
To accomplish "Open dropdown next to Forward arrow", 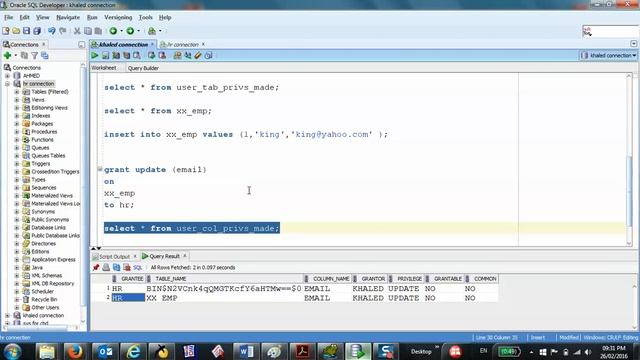I will 139,31.
